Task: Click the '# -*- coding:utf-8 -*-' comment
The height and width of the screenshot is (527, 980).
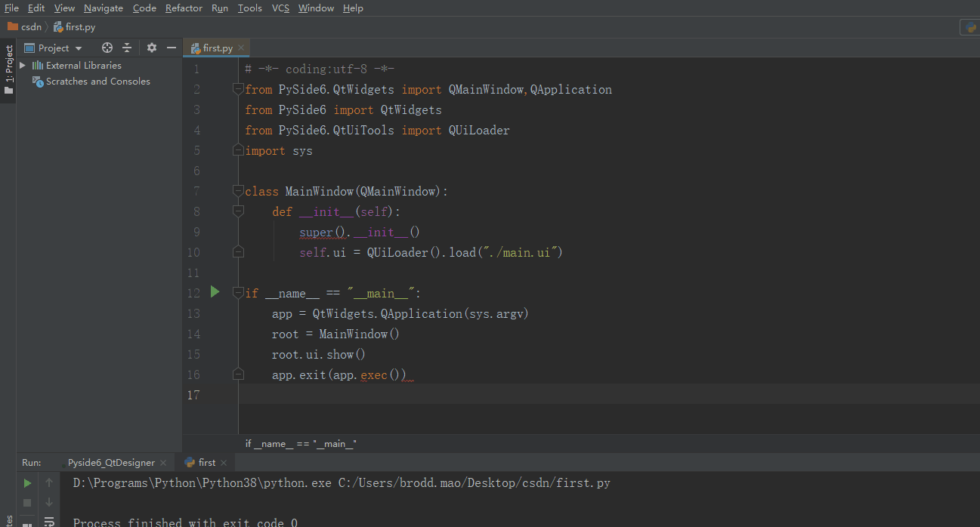Action: tap(320, 69)
